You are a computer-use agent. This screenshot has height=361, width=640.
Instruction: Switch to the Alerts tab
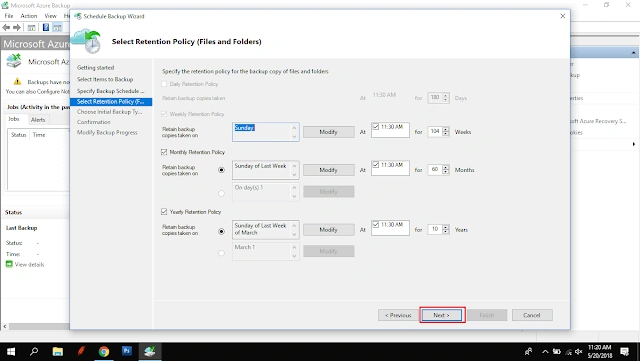(38, 120)
